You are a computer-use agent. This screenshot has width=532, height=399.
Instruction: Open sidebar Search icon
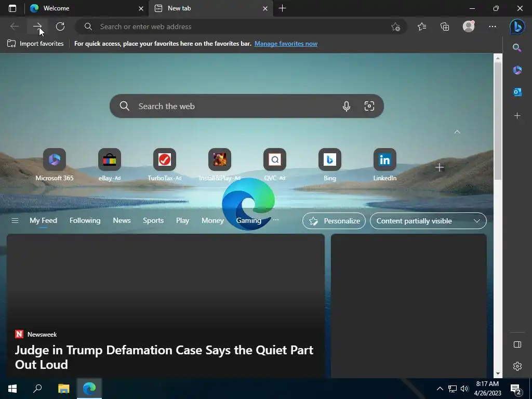[517, 48]
